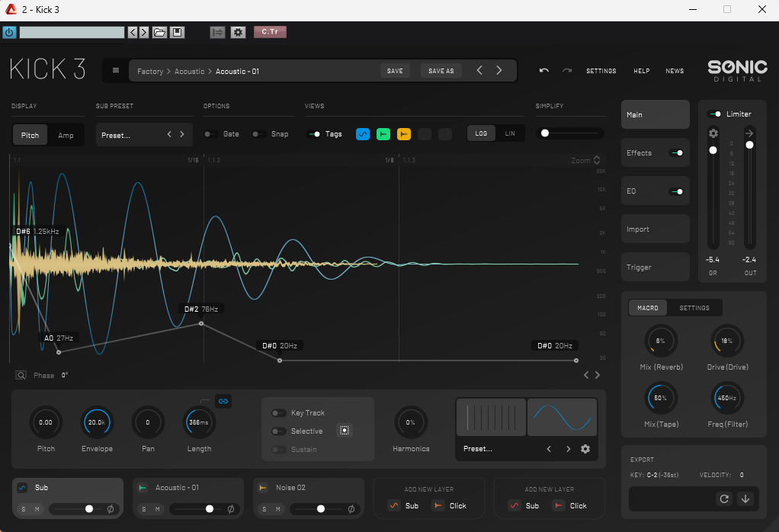Open the Import panel tab
Viewport: 779px width, 532px height.
coord(656,229)
